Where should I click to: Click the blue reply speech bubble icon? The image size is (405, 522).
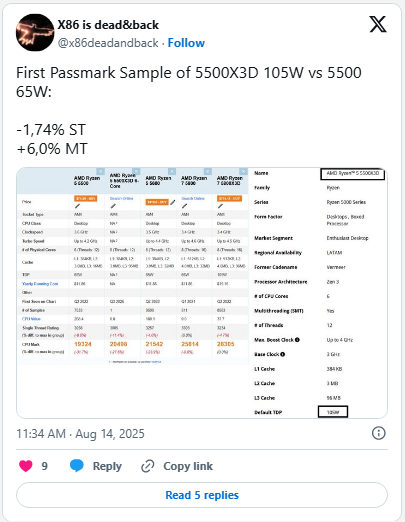click(77, 466)
